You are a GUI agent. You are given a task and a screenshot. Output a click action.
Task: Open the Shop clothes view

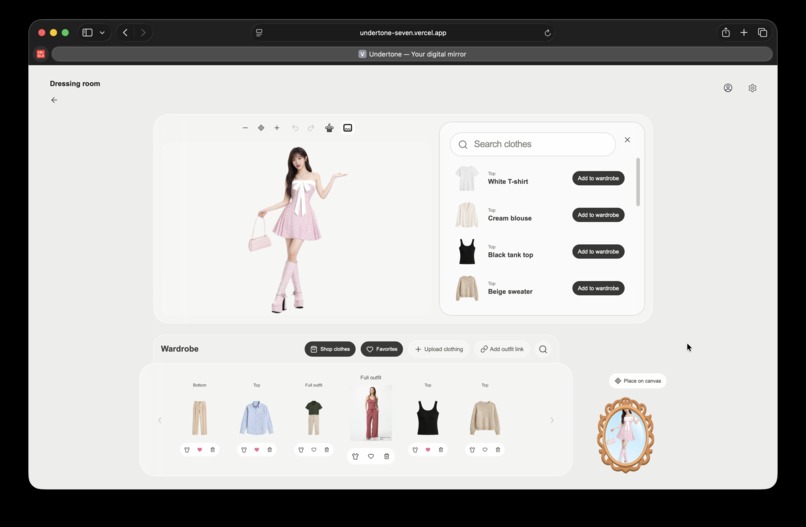(x=330, y=349)
